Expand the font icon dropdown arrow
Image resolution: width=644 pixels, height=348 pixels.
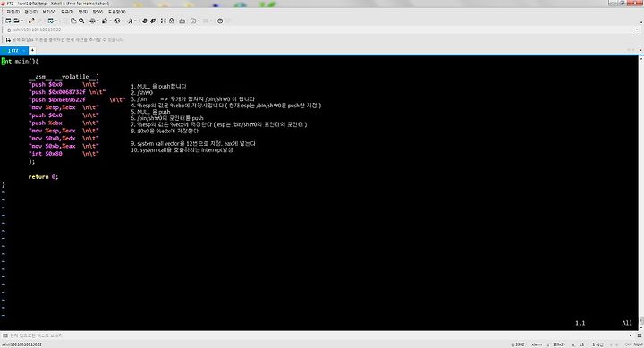(136, 21)
